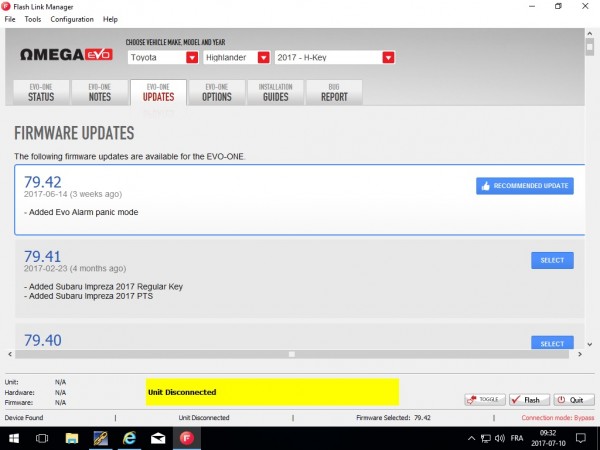
Task: Switch to the EVO-ONE Options tab
Action: tap(216, 92)
